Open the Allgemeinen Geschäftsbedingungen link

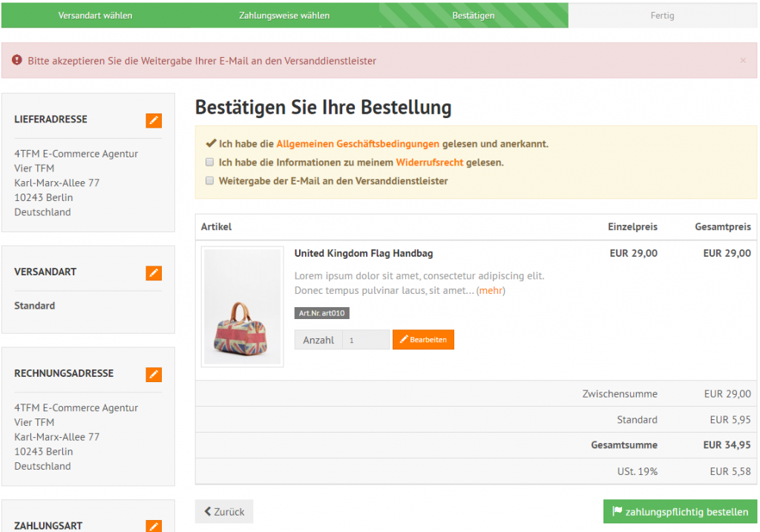click(358, 144)
